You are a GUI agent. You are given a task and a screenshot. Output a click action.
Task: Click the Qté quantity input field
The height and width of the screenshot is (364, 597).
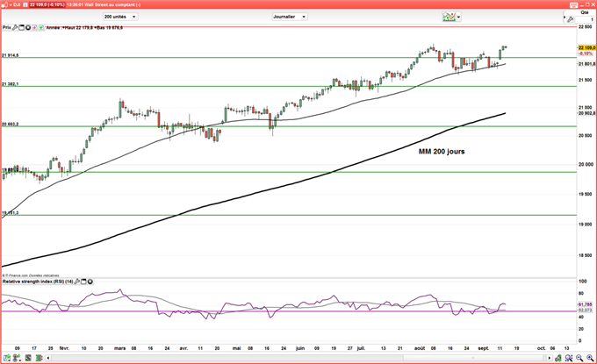(584, 19)
